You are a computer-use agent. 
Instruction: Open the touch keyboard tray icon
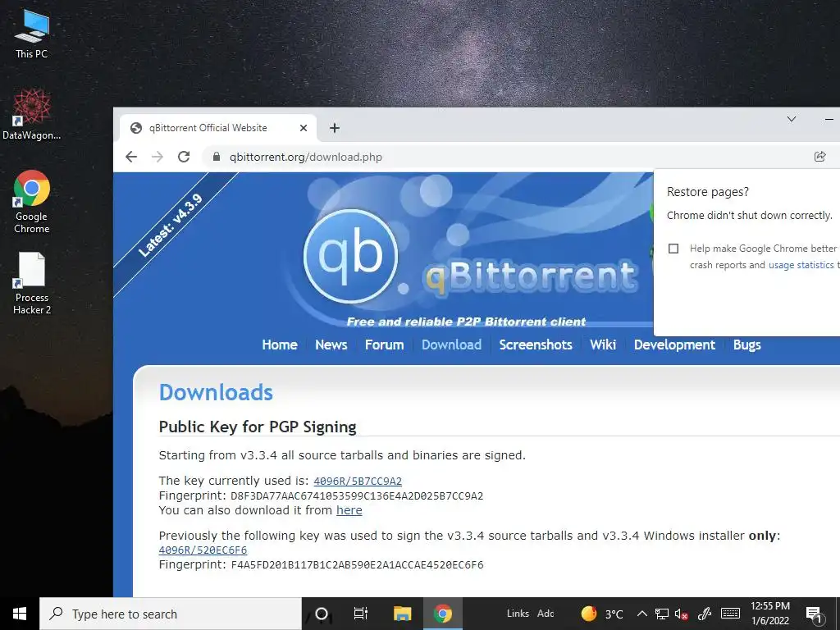[730, 614]
